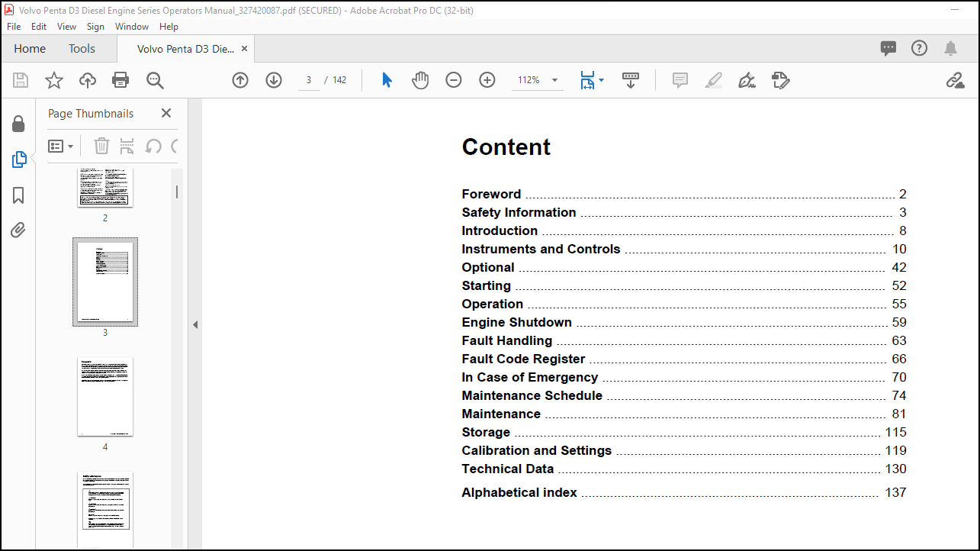The image size is (980, 551).
Task: Click the Engine Shutdown contents entry
Action: (x=684, y=322)
